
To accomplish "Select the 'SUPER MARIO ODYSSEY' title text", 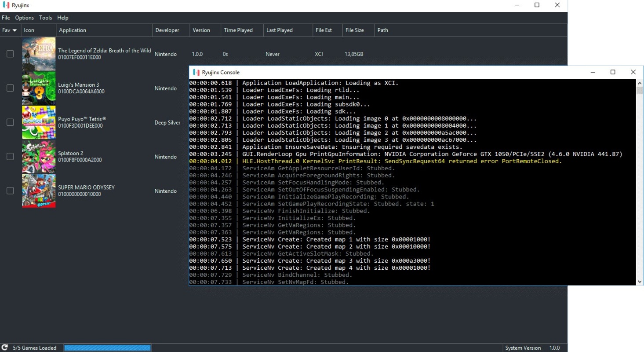I will tap(87, 187).
